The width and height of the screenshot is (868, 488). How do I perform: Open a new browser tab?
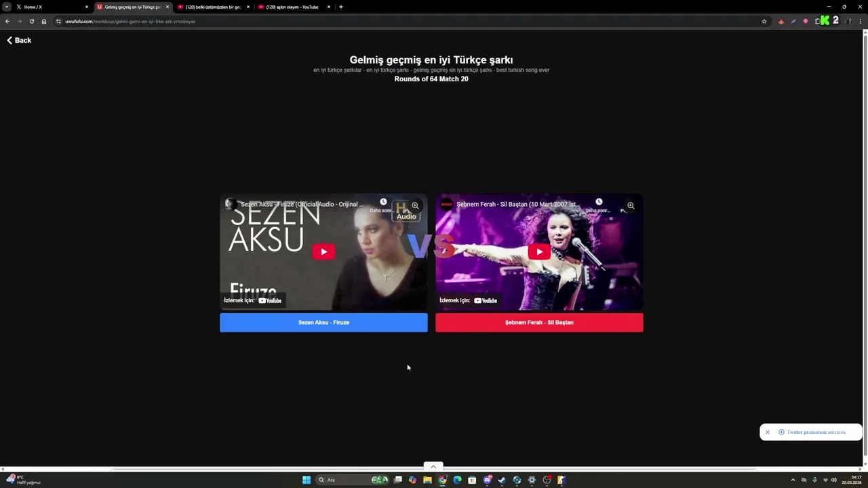[x=340, y=7]
